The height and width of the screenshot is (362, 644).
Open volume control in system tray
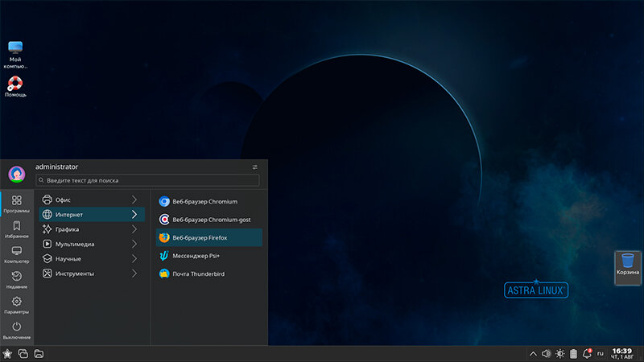(x=546, y=353)
